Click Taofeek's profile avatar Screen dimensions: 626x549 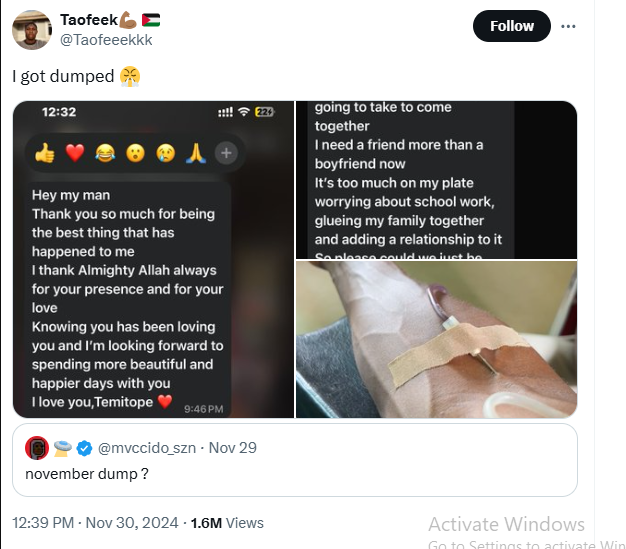tap(32, 30)
